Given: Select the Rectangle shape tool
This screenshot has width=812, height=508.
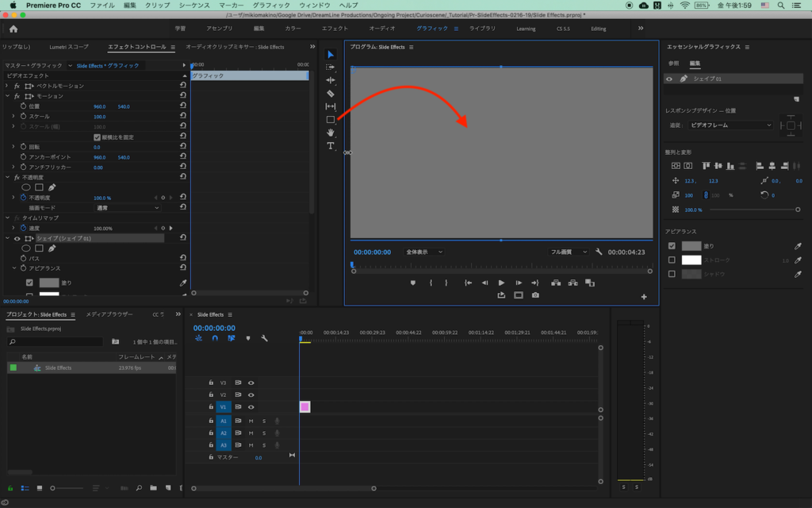Looking at the screenshot, I should tap(331, 120).
